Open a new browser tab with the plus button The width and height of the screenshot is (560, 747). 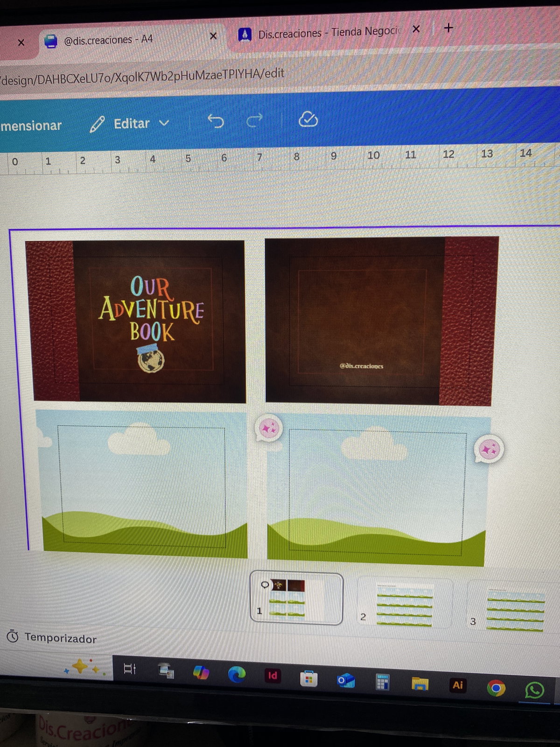coord(448,28)
